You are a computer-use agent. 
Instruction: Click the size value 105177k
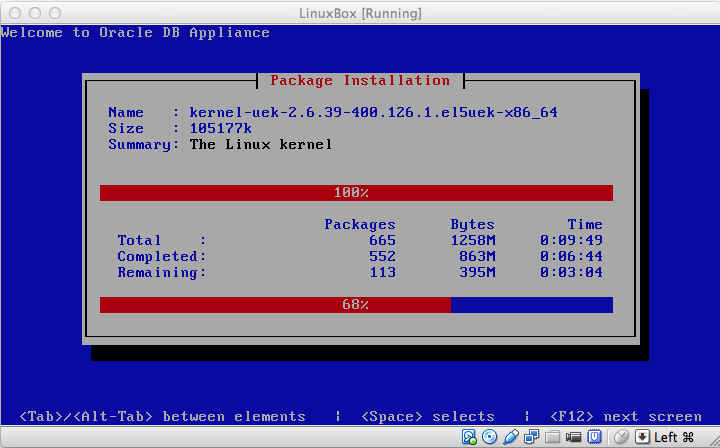point(220,129)
